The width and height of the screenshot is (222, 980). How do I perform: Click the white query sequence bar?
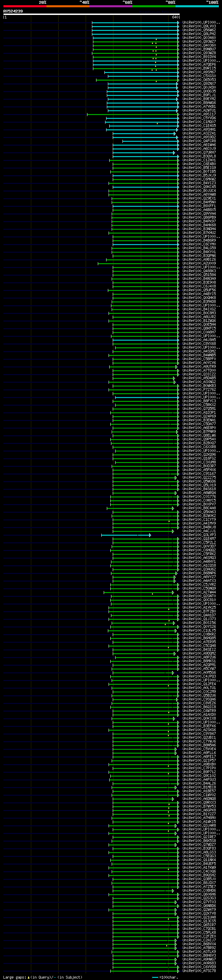click(x=92, y=14)
